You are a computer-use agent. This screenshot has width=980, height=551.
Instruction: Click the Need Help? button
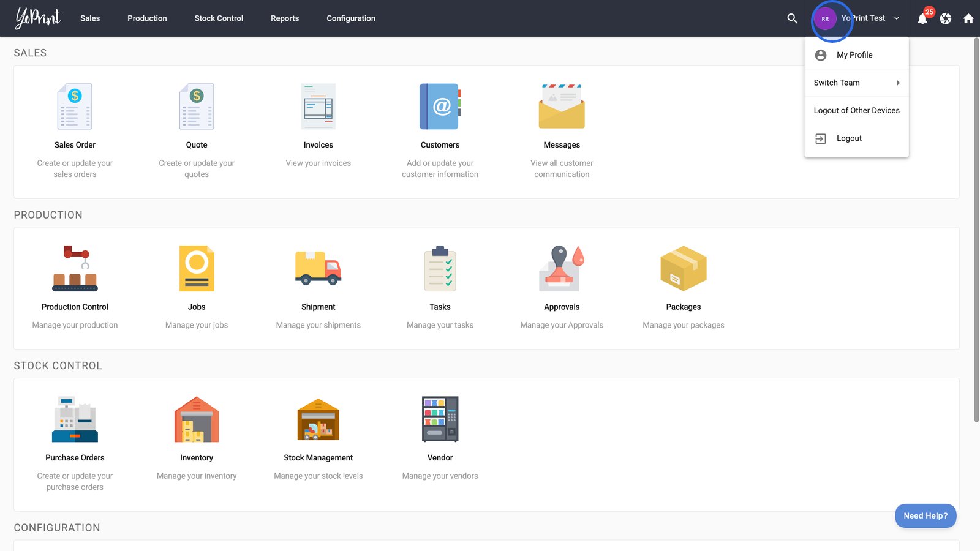click(925, 515)
